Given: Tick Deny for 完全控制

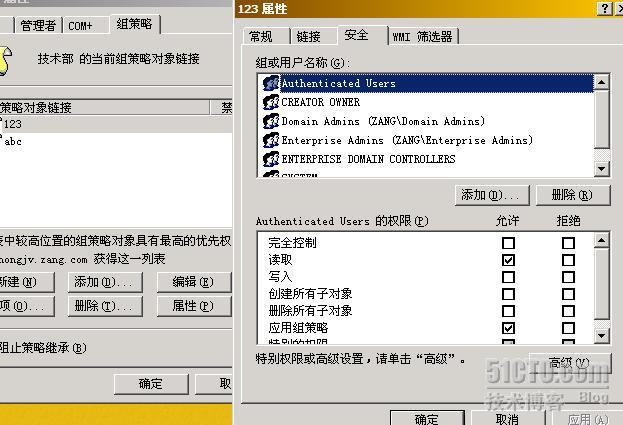Looking at the screenshot, I should pyautogui.click(x=568, y=243).
